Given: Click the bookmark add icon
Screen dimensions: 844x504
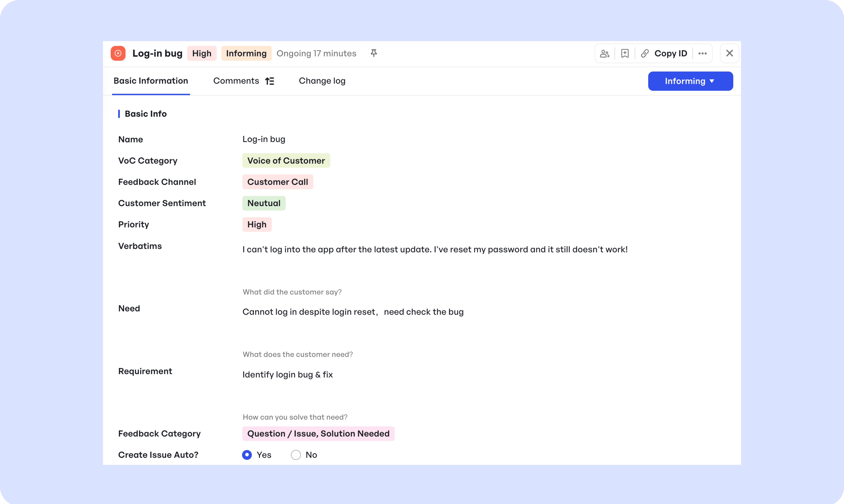Looking at the screenshot, I should [x=625, y=53].
